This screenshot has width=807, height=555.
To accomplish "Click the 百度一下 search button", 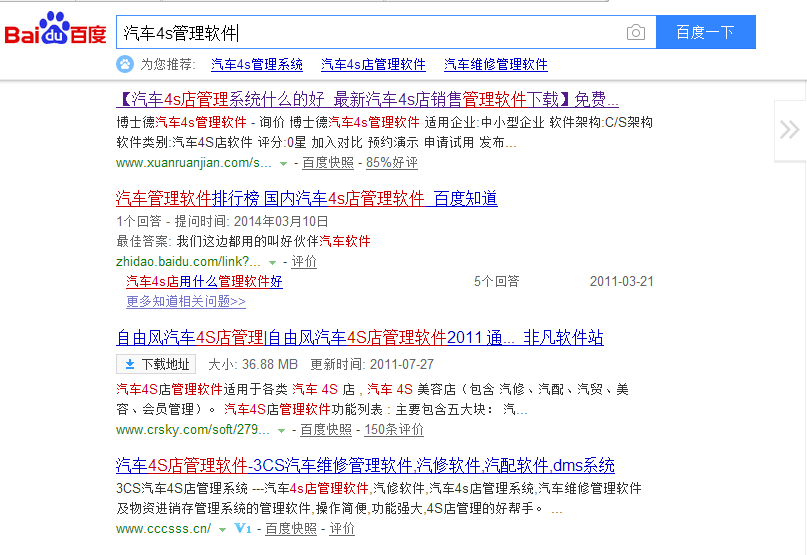I will [x=706, y=32].
